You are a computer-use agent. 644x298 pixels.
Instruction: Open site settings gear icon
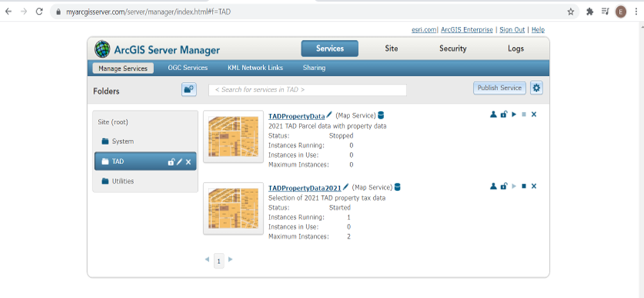(536, 88)
